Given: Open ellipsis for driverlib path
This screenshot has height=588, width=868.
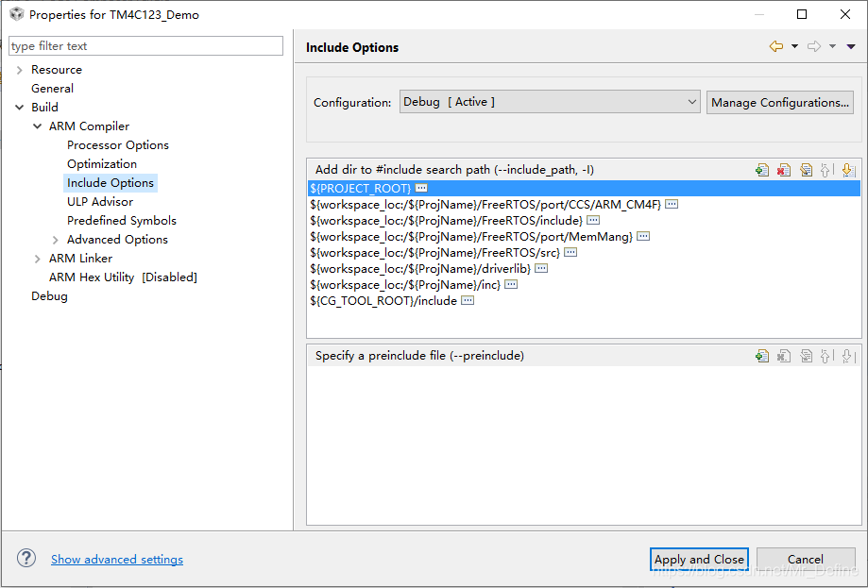Looking at the screenshot, I should coord(541,268).
